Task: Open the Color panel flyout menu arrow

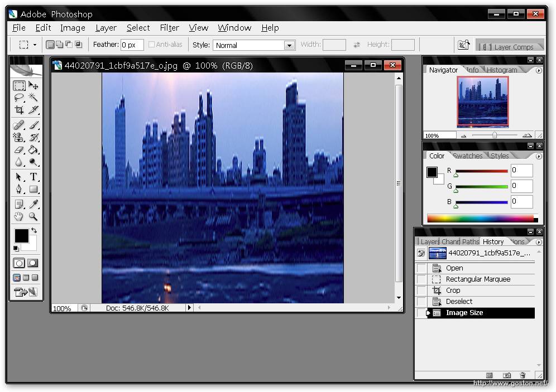Action: click(x=539, y=156)
